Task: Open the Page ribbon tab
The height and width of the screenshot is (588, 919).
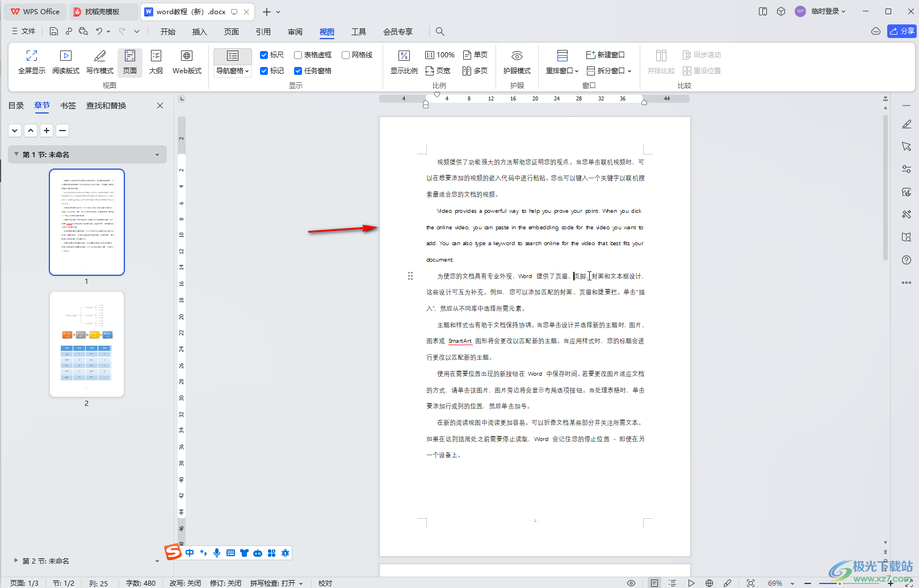Action: coord(232,32)
